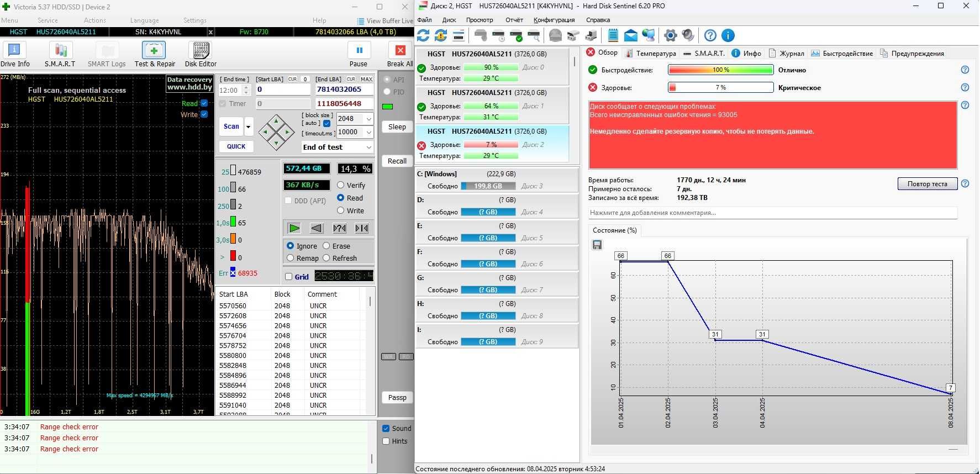
Task: Select the HGST disk with 7% health
Action: pyautogui.click(x=492, y=144)
